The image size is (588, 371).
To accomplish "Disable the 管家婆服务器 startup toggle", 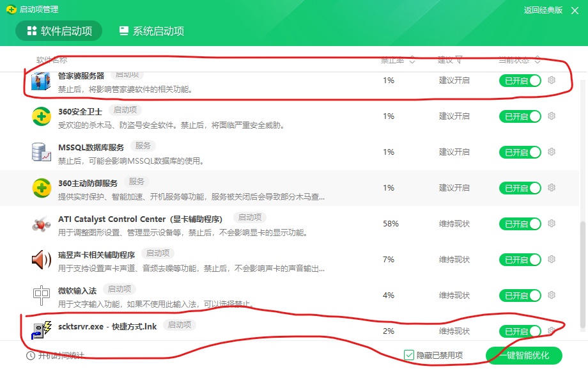I will pos(520,81).
